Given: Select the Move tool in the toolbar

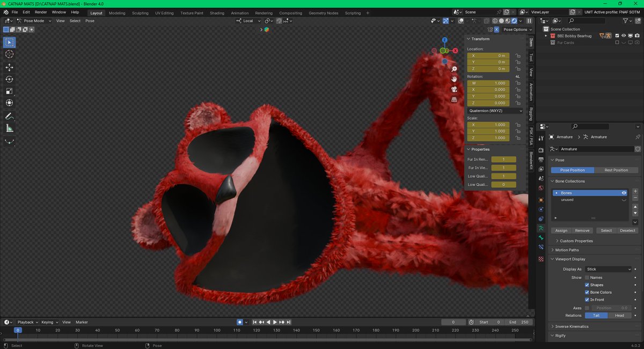Looking at the screenshot, I should tap(10, 67).
